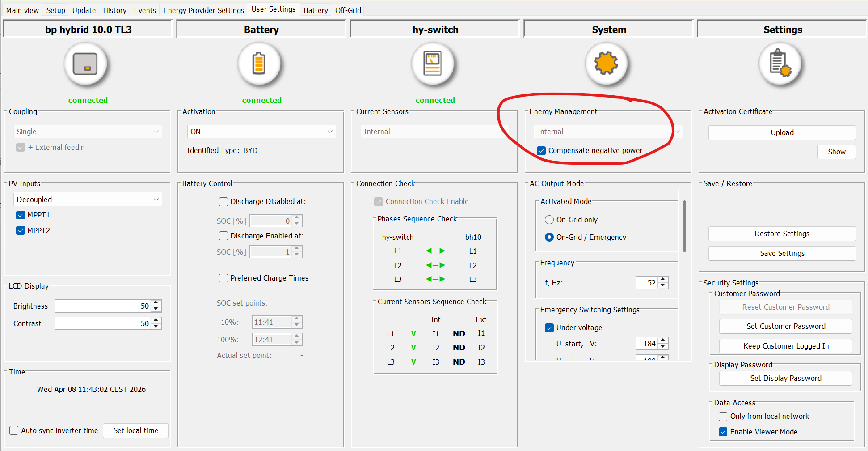
Task: Click Upload for activation certificate
Action: tap(782, 132)
